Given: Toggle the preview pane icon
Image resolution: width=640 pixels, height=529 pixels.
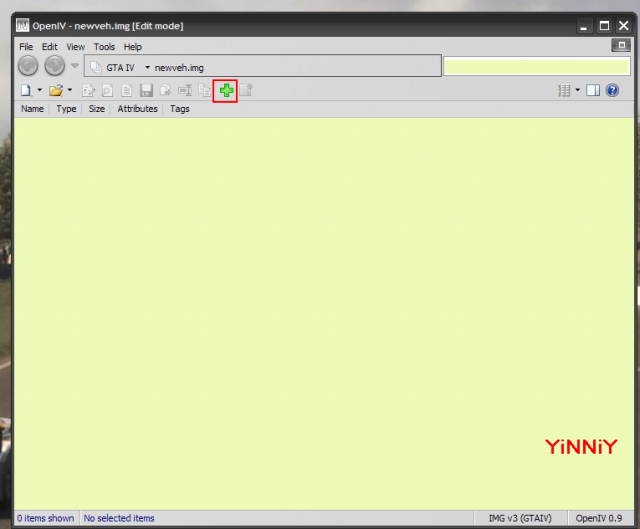Looking at the screenshot, I should click(x=593, y=90).
